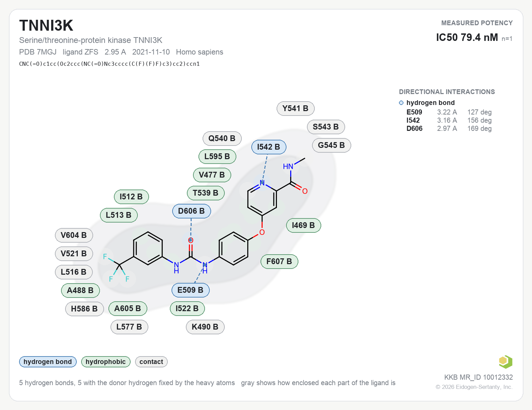Pick hydrophobic residue V477 B
This screenshot has width=532, height=410.
click(x=212, y=175)
